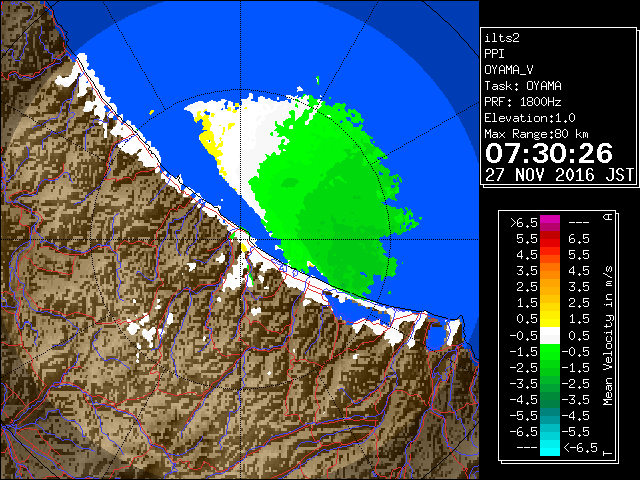
Task: Select the 'Mean Velocity in m/s' label
Action: coord(608,336)
